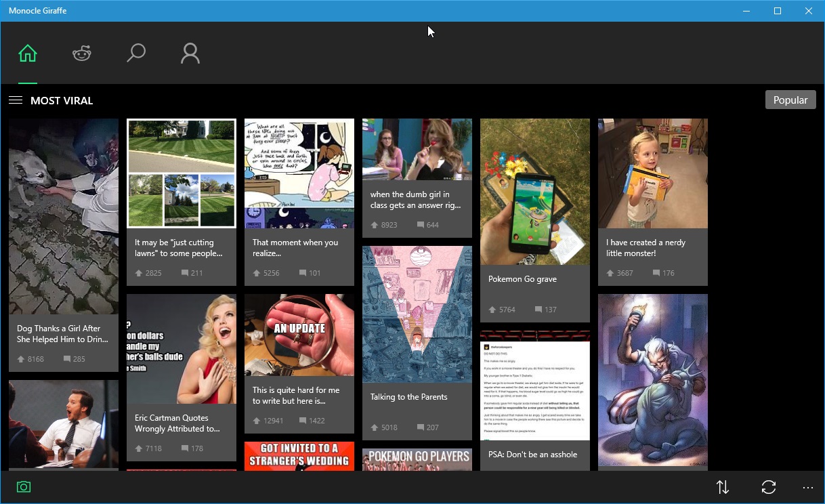Screen dimensions: 825x504
Task: Click the green camera upload icon
Action: [x=24, y=487]
